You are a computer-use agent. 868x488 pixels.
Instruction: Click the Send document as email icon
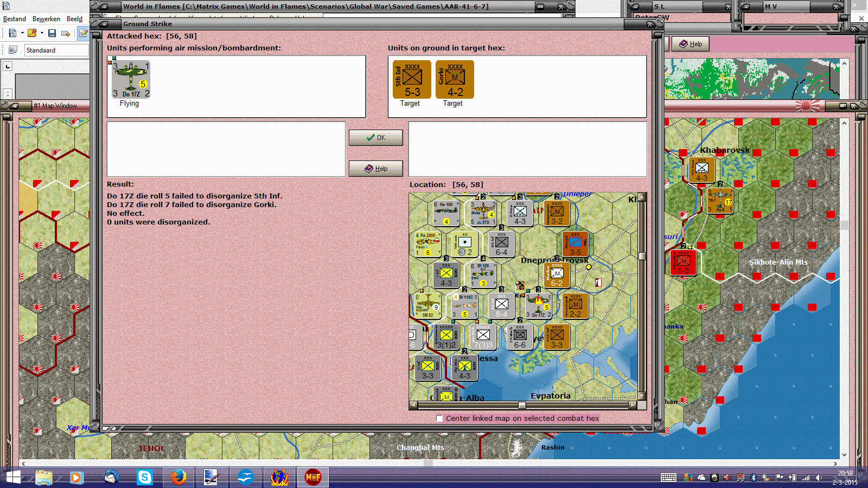[66, 33]
